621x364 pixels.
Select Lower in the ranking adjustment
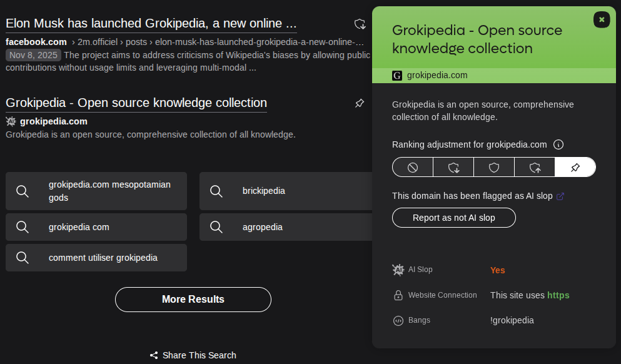coord(453,167)
